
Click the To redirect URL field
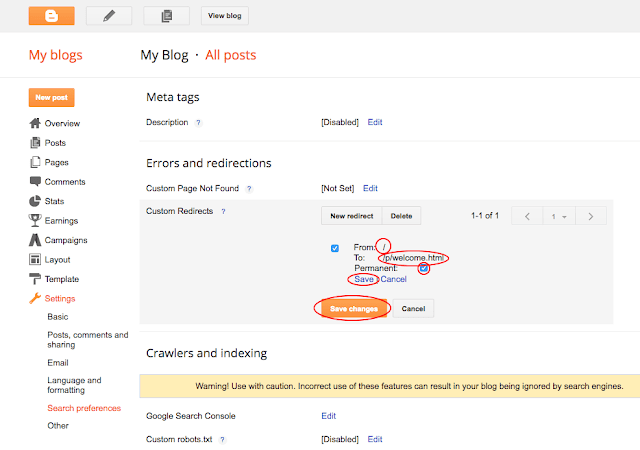pos(412,258)
